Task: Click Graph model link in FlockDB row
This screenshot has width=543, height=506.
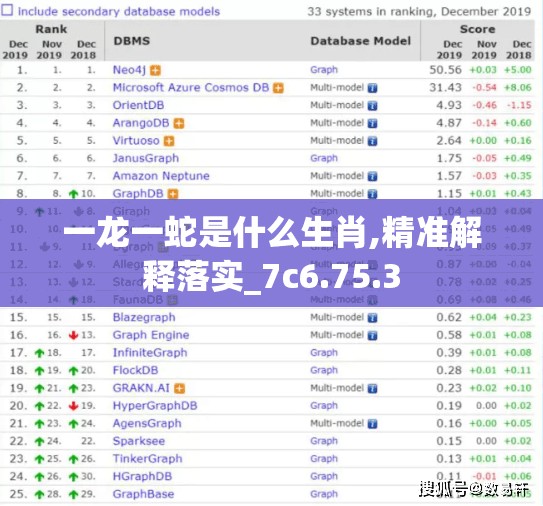Action: [x=324, y=370]
